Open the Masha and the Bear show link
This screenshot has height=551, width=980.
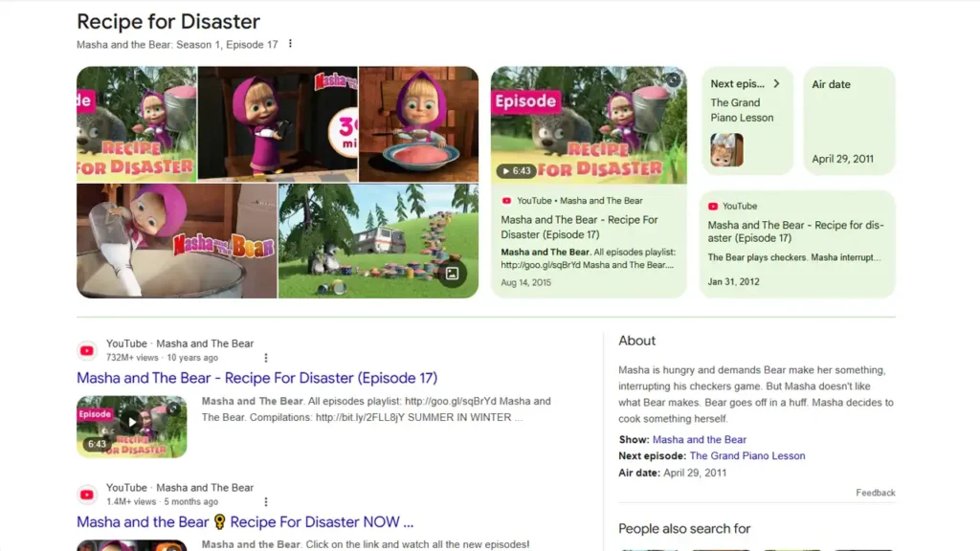[x=699, y=439]
